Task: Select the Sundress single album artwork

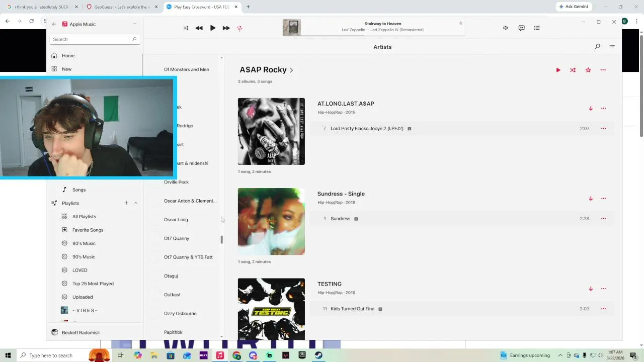Action: point(271,221)
